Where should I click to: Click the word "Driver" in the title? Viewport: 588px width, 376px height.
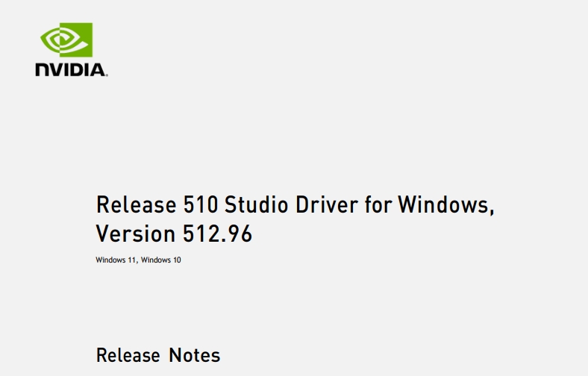[x=326, y=204]
